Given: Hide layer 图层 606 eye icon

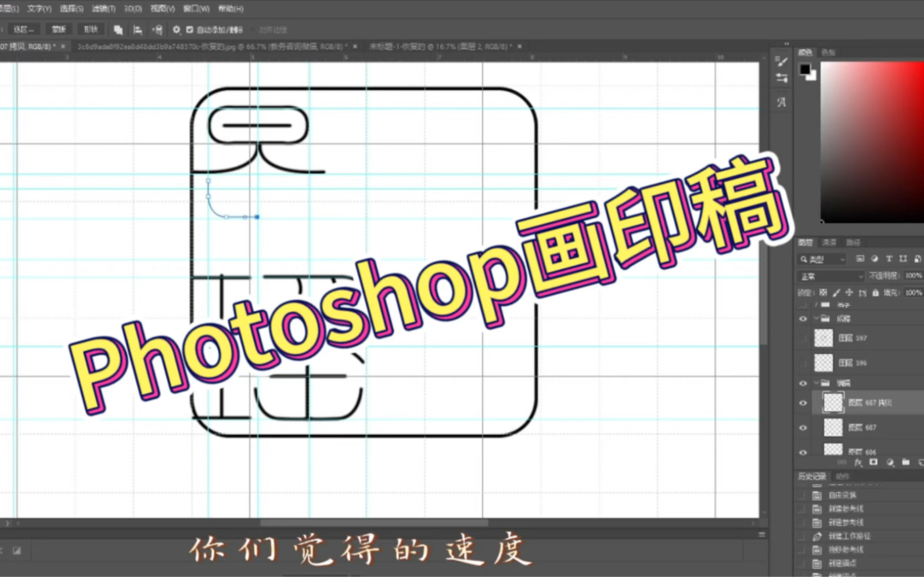Looking at the screenshot, I should 803,452.
